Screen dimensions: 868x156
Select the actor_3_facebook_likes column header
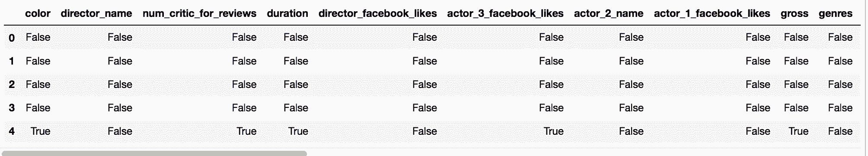(x=505, y=13)
